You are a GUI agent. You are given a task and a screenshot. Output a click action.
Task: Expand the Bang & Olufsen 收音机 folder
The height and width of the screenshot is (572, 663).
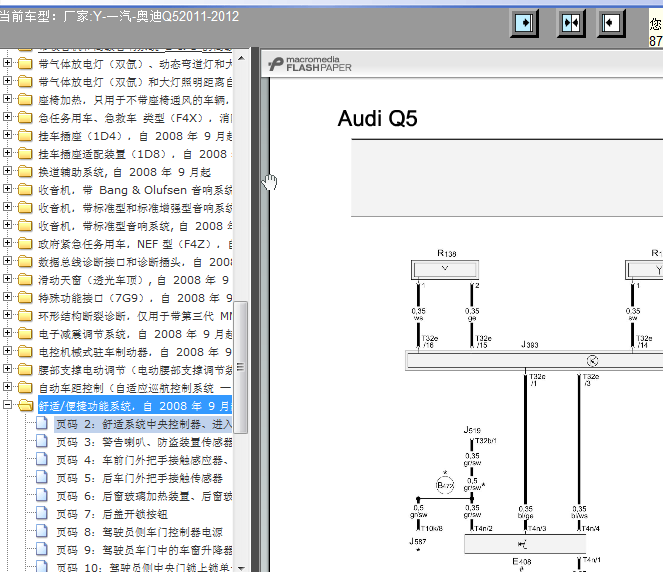tap(7, 189)
